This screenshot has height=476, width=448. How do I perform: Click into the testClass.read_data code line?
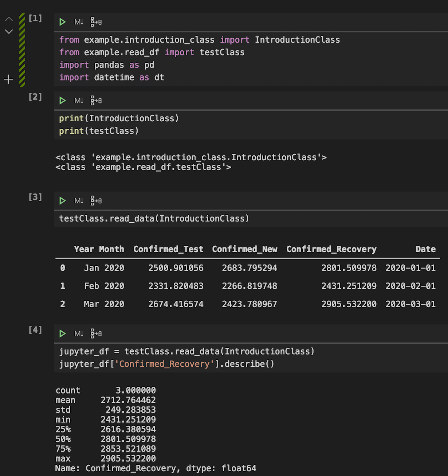pyautogui.click(x=154, y=219)
